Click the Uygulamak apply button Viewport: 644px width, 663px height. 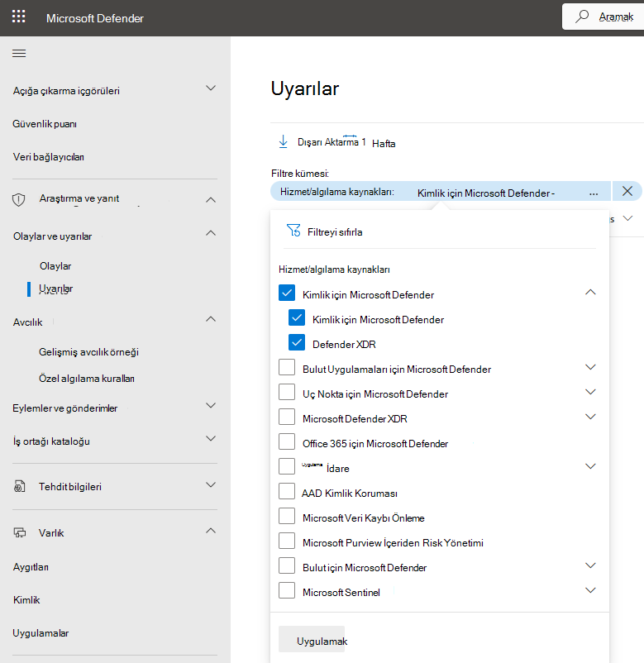click(x=312, y=639)
